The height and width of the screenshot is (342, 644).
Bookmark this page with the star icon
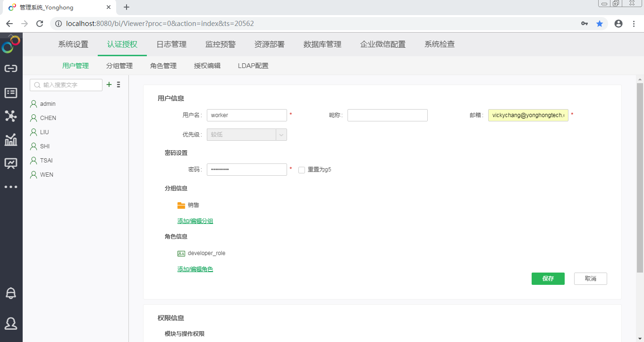600,24
